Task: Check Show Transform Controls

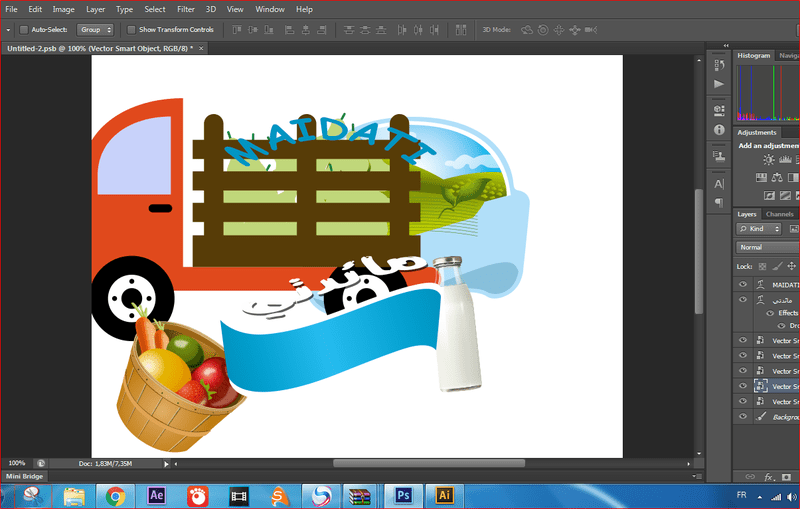Action: point(133,30)
